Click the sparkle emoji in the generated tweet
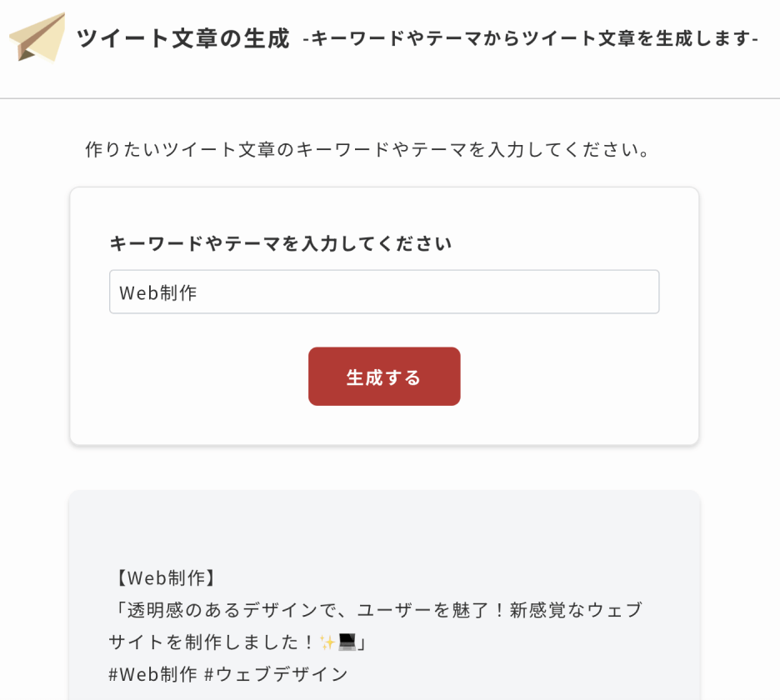 [x=326, y=643]
